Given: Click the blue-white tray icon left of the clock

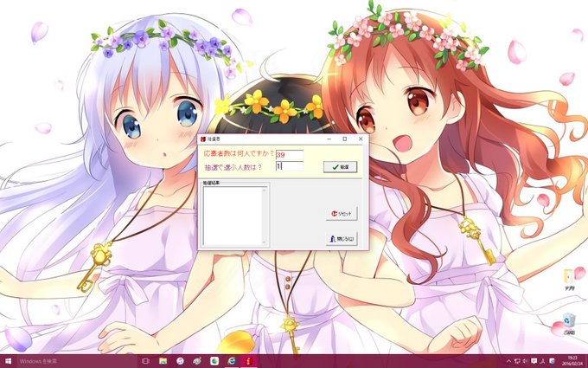Looking at the screenshot, I should pyautogui.click(x=552, y=361).
